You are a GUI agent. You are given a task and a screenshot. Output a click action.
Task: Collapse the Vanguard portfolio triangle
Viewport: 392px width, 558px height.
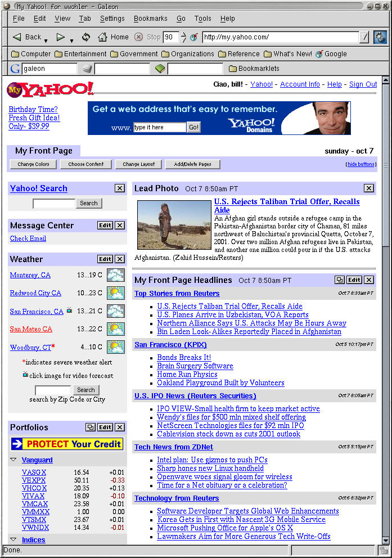(x=13, y=460)
